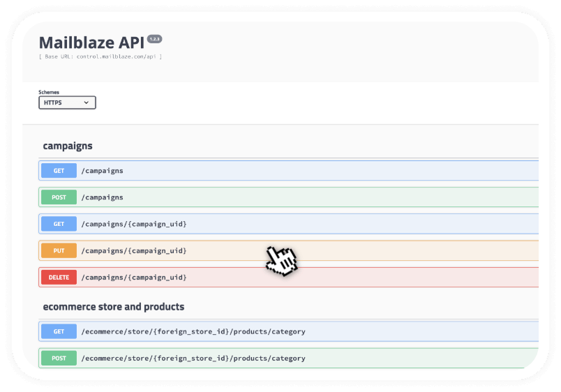Click the Schemes label
The width and height of the screenshot is (561, 392).
(49, 92)
